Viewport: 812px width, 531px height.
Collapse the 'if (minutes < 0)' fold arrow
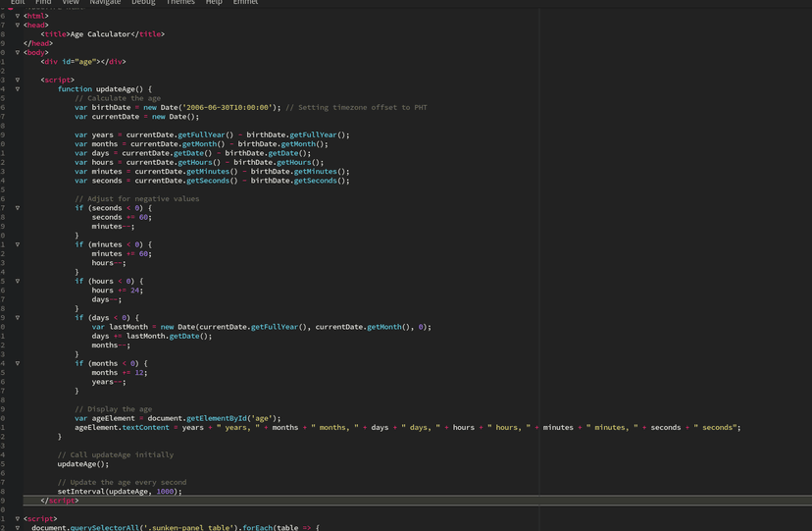18,244
